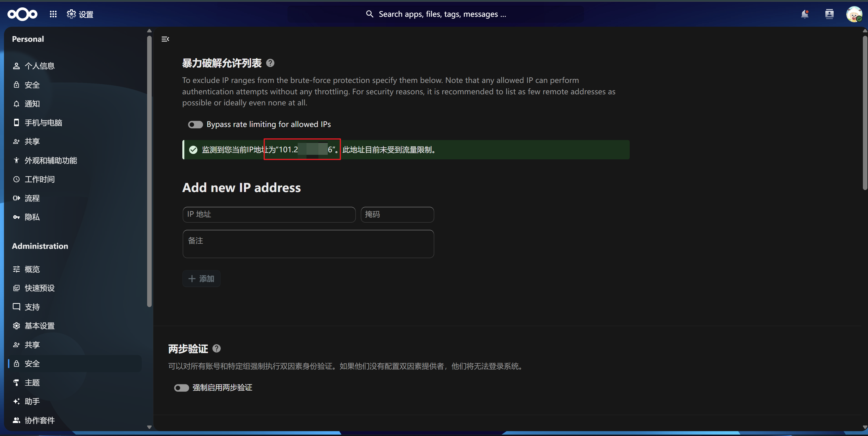
Task: Enable the 强制启用两步验证 switch
Action: pyautogui.click(x=181, y=388)
